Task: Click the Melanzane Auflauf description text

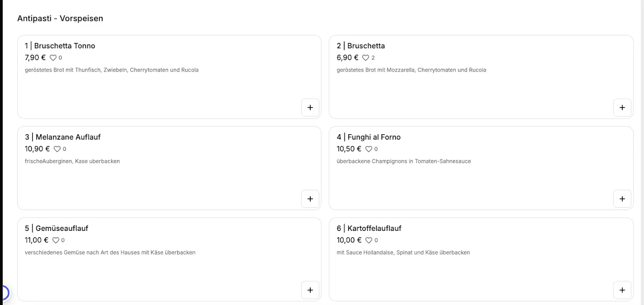Action: (72, 161)
